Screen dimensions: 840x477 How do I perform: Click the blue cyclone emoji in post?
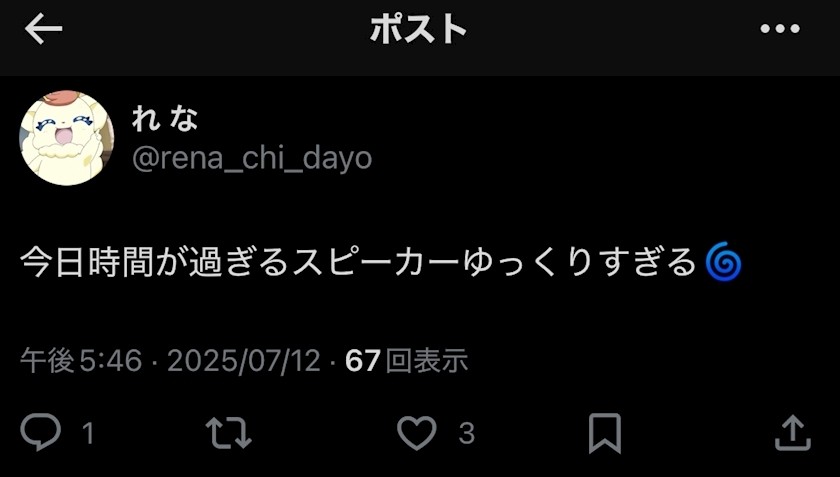tap(723, 261)
